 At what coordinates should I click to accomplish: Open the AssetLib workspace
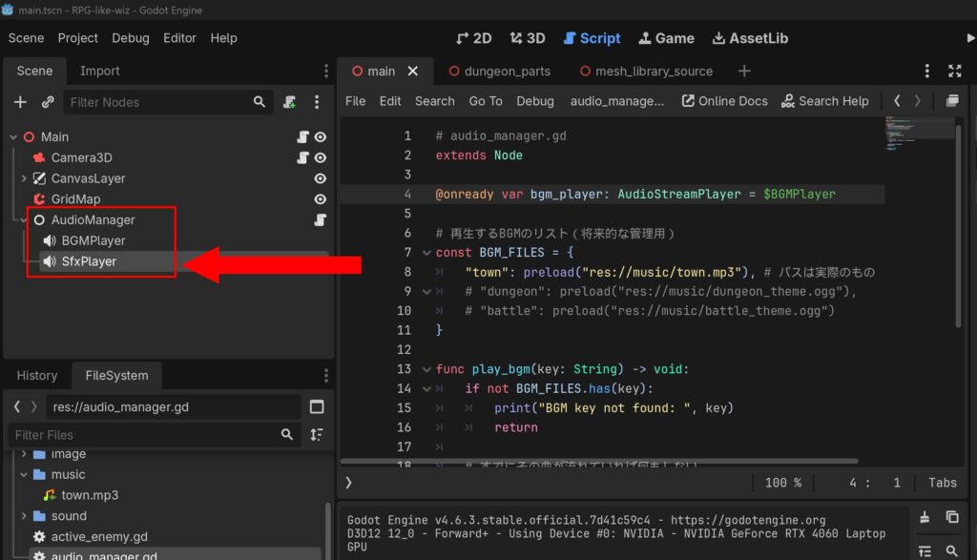750,38
